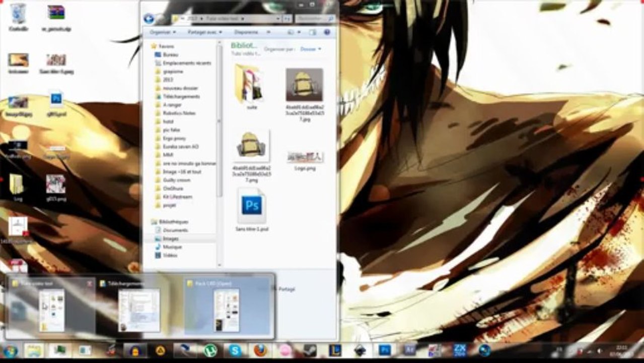Open uTorrent from the taskbar
The image size is (644, 363).
tap(210, 351)
